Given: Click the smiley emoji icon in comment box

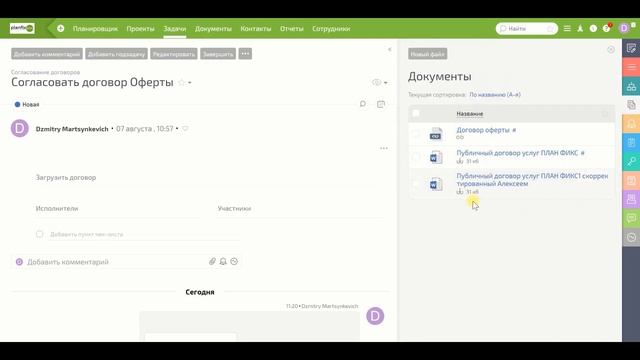Looking at the screenshot, I should coord(234,261).
